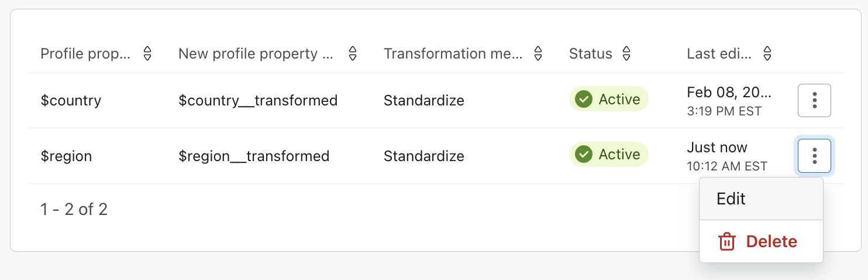Select the $country__transformed property name
Screen dimensions: 868x280
pos(258,100)
